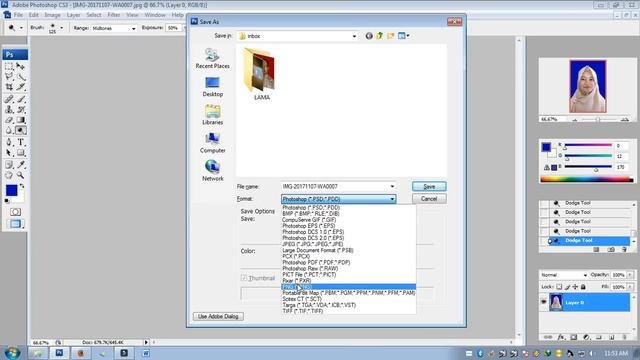
Task: Click the color spectrum ramp in Color panel
Action: click(587, 179)
